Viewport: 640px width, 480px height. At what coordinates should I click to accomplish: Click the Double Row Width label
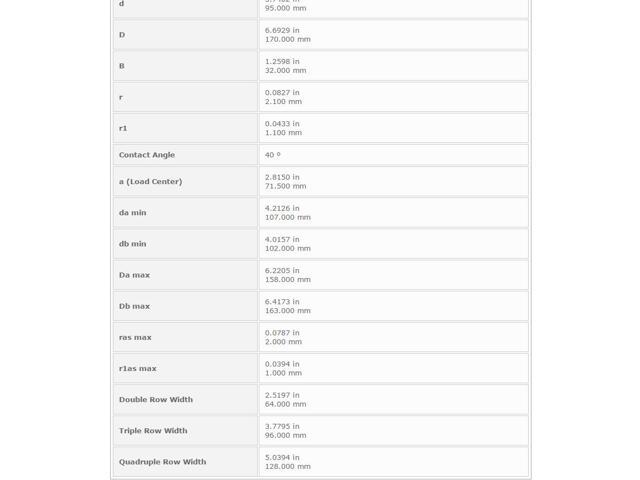(x=156, y=400)
